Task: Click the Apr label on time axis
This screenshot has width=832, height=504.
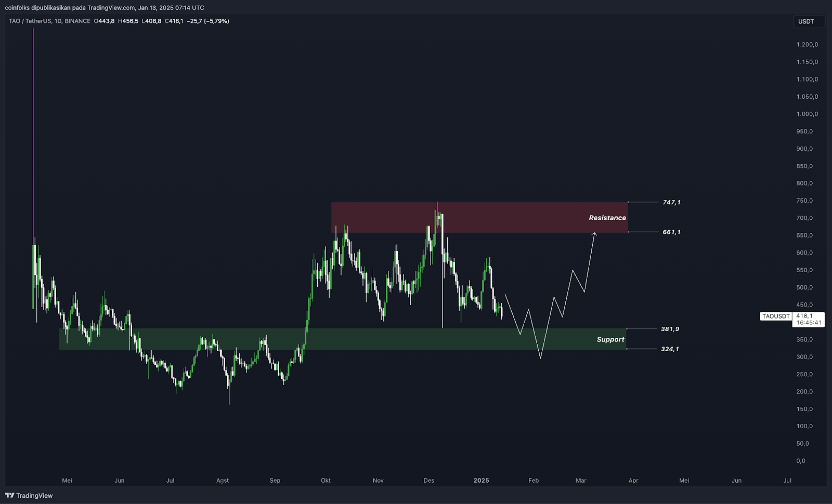Action: coord(633,481)
